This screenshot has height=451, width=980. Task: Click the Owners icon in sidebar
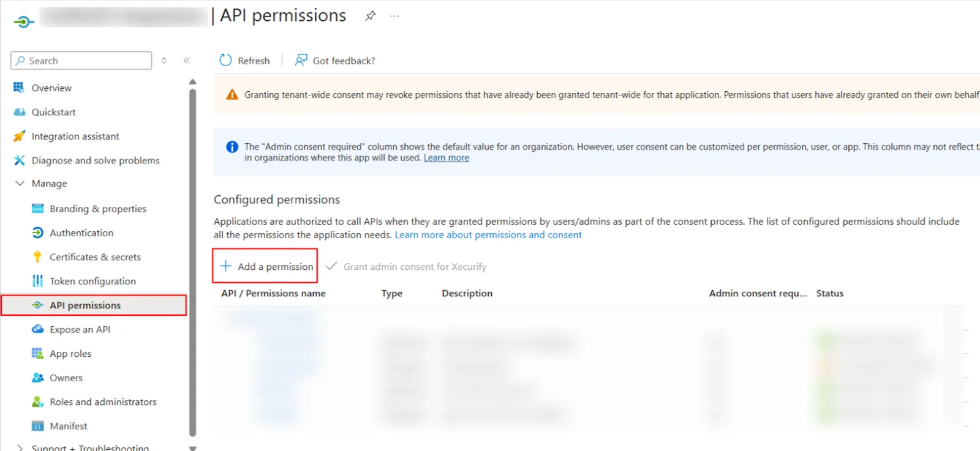pyautogui.click(x=37, y=378)
